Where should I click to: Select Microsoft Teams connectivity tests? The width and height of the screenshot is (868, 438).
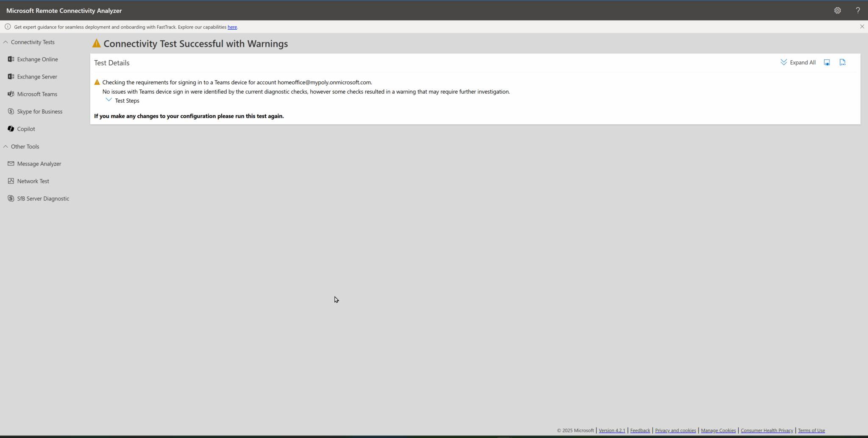tap(37, 94)
